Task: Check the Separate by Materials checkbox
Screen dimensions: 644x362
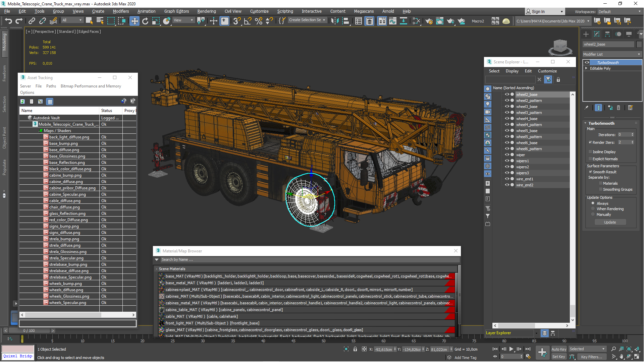Action: (x=601, y=183)
